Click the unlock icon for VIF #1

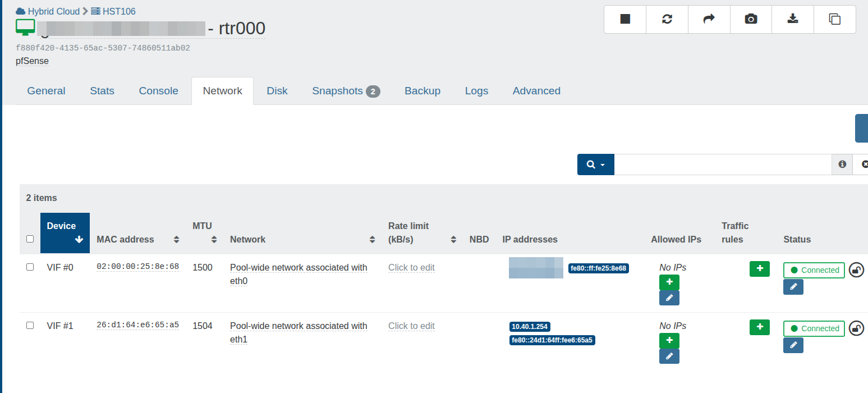(x=856, y=328)
